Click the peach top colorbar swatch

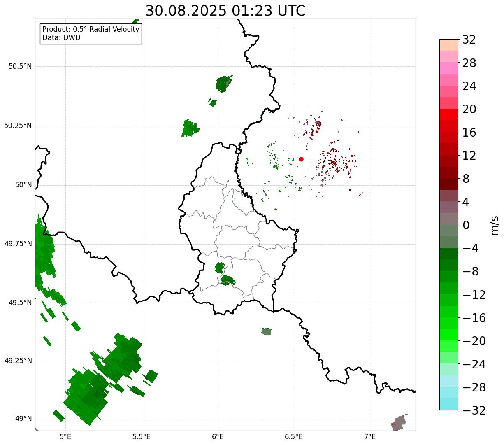coord(449,45)
